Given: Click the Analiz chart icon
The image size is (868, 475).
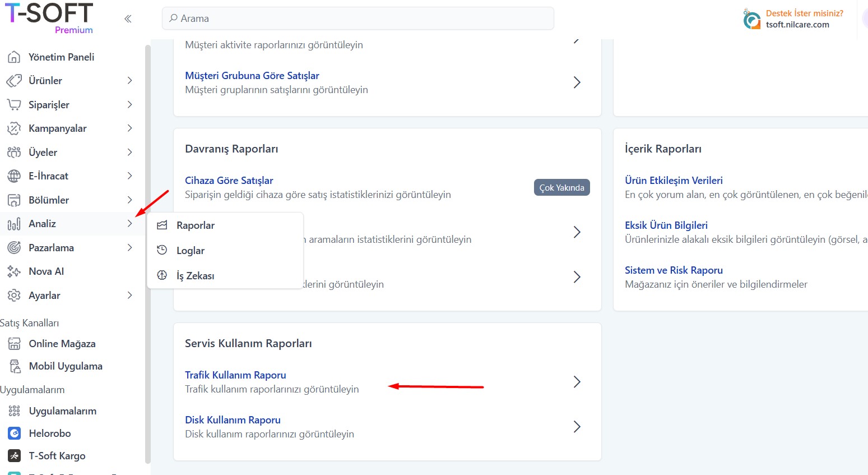Looking at the screenshot, I should click(14, 223).
